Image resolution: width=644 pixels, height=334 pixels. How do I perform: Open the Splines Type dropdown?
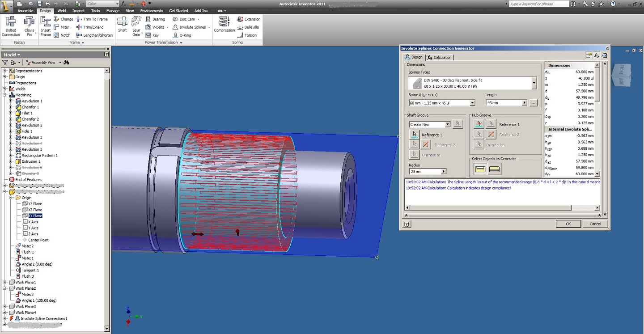tap(534, 83)
